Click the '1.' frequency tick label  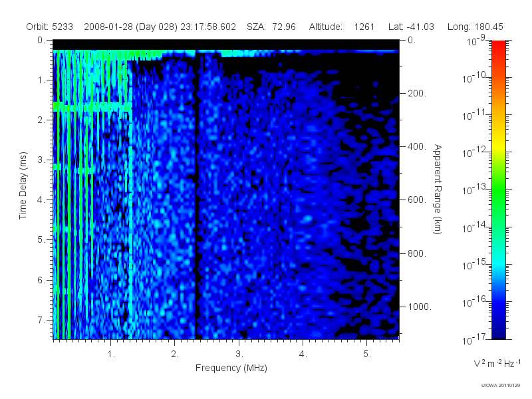point(111,354)
